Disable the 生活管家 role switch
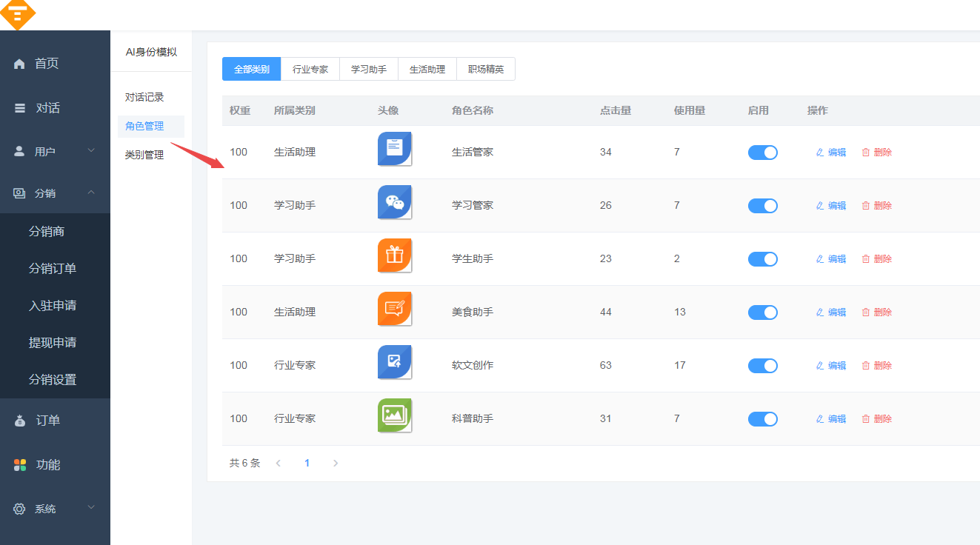The height and width of the screenshot is (545, 980). (x=763, y=153)
